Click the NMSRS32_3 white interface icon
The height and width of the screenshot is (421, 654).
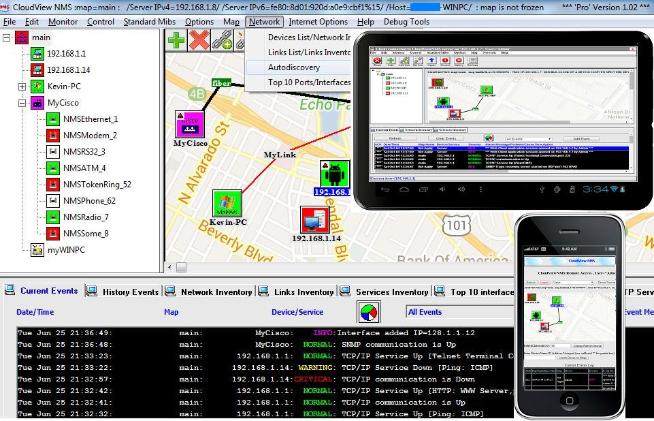point(53,151)
